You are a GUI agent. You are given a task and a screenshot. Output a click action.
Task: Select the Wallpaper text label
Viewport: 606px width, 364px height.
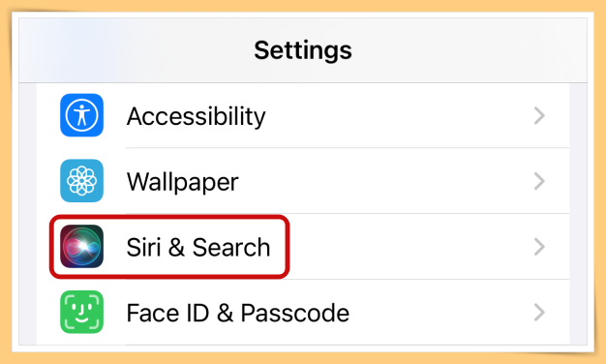182,182
